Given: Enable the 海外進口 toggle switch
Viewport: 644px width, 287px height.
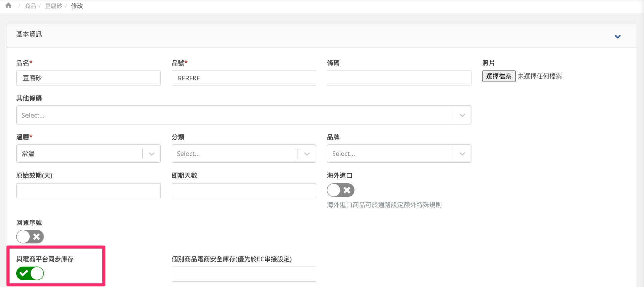Looking at the screenshot, I should [x=340, y=190].
